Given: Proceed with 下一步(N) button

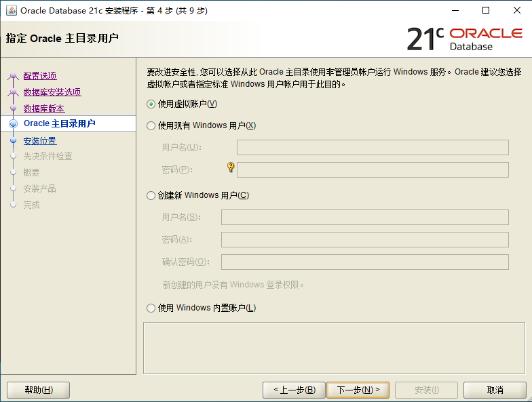Looking at the screenshot, I should click(358, 390).
